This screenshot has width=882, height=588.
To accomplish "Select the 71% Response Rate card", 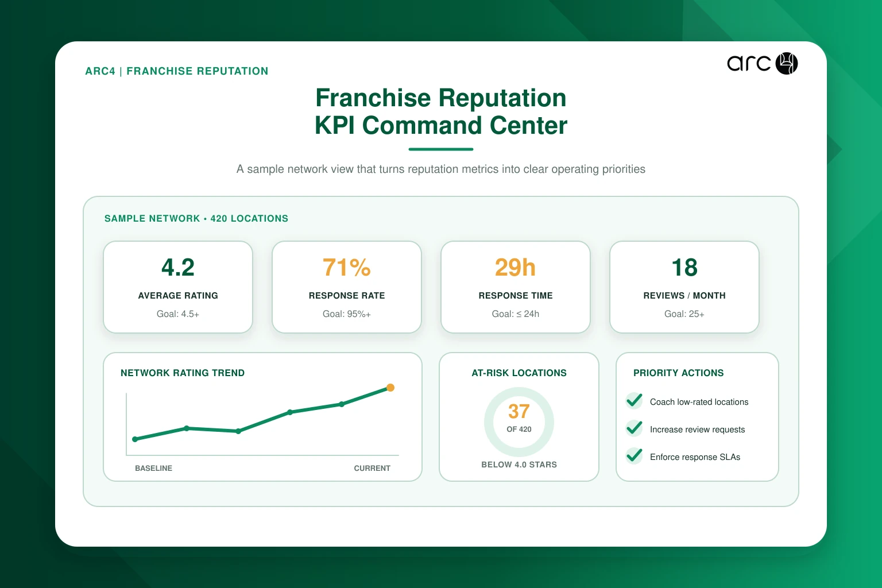I will coord(347,287).
